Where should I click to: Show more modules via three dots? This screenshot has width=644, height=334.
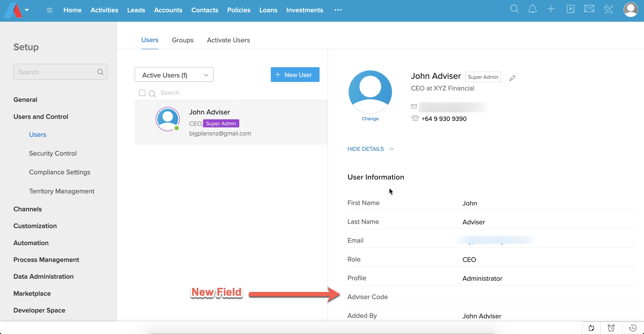point(338,10)
